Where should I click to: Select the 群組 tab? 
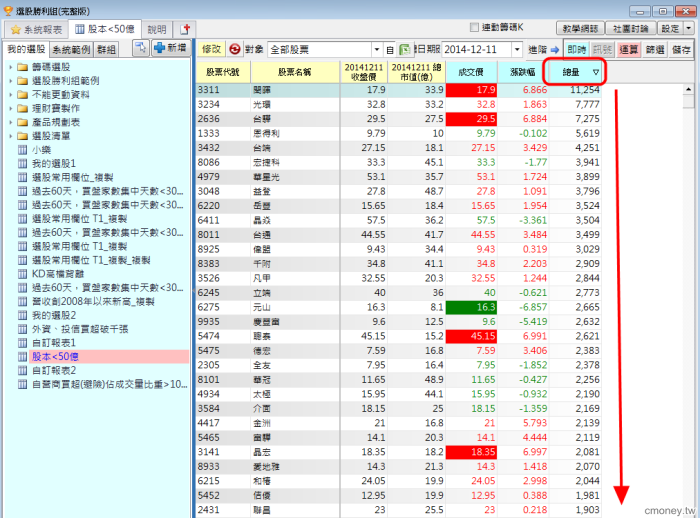[106, 49]
